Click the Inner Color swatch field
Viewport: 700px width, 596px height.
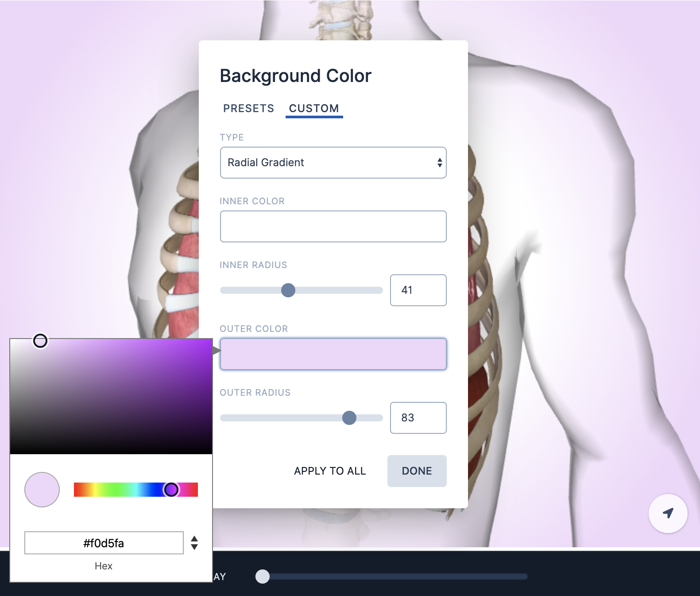click(333, 226)
